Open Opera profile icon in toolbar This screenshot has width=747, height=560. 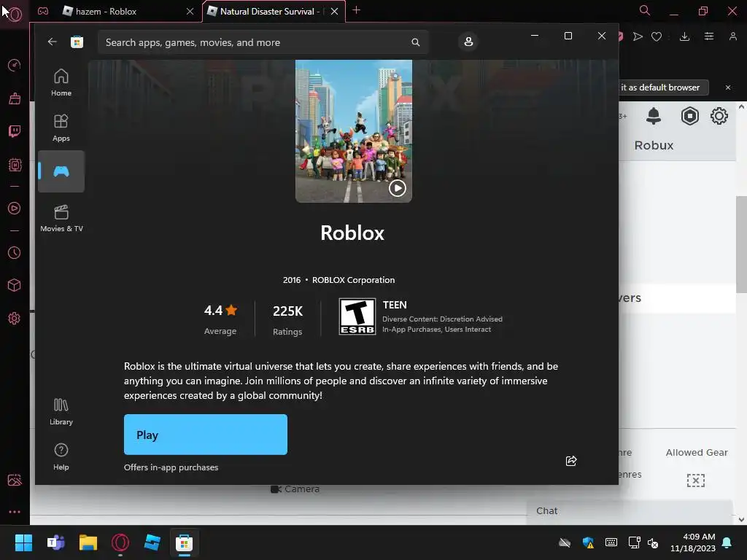click(732, 36)
